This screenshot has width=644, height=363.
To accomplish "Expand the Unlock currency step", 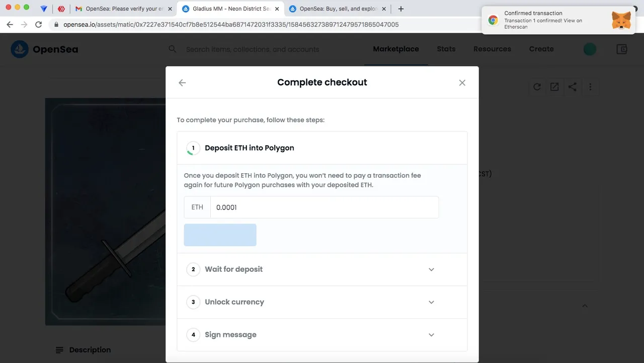I will click(x=322, y=302).
